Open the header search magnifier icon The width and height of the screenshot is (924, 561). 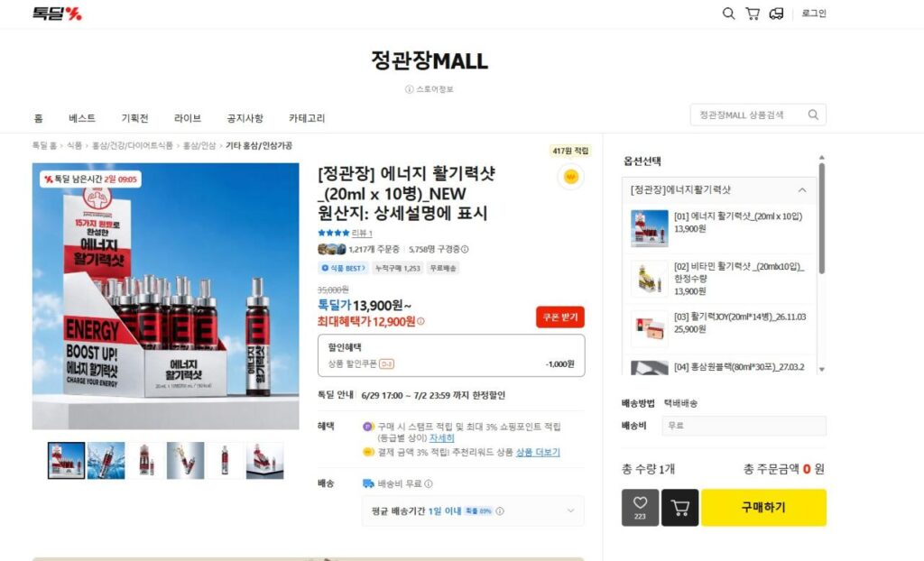(x=728, y=14)
